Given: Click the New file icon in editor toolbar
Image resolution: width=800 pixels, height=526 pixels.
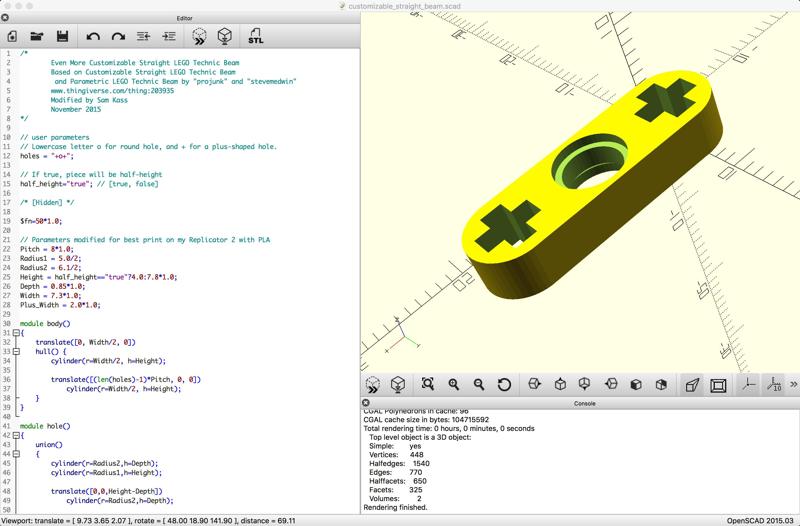Looking at the screenshot, I should pyautogui.click(x=12, y=36).
